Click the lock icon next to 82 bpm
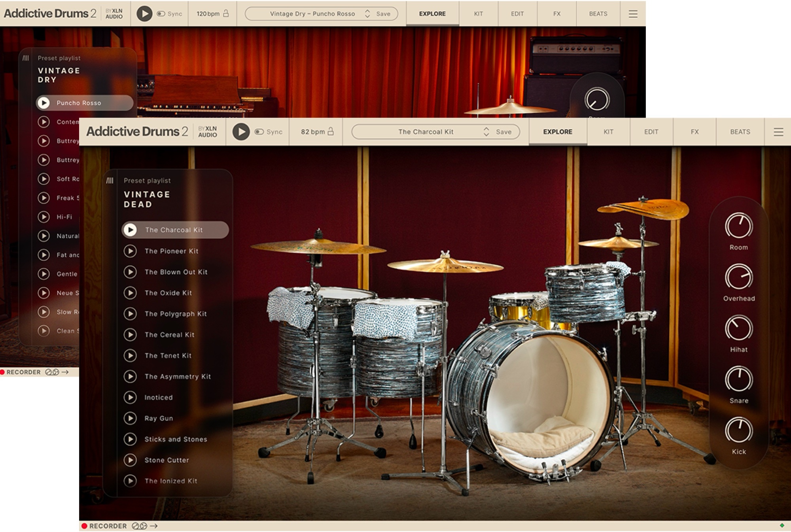Image resolution: width=791 pixels, height=532 pixels. point(331,132)
